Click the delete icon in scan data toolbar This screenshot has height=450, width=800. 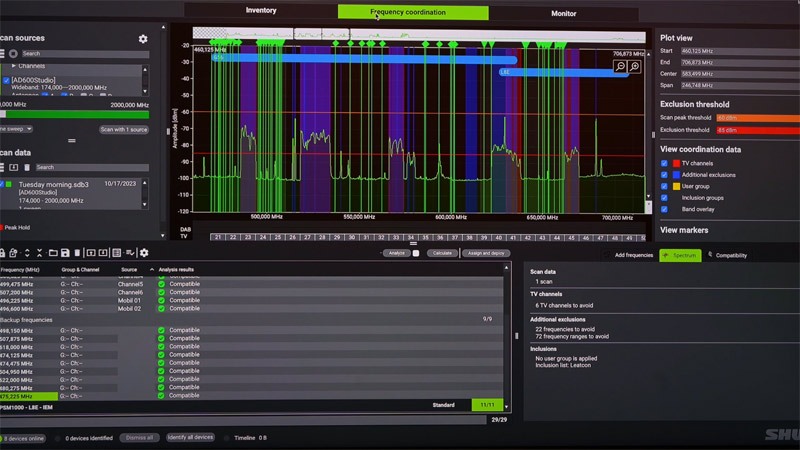27,167
